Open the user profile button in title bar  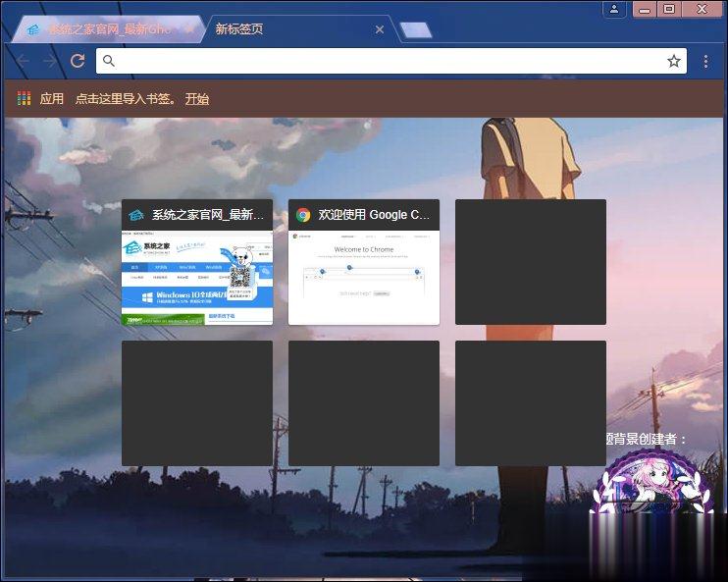click(x=614, y=9)
